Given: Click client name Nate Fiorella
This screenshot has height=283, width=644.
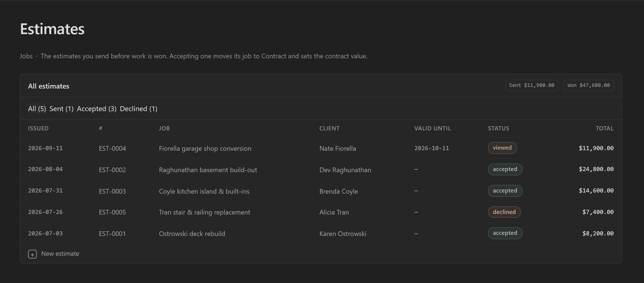Looking at the screenshot, I should 338,149.
